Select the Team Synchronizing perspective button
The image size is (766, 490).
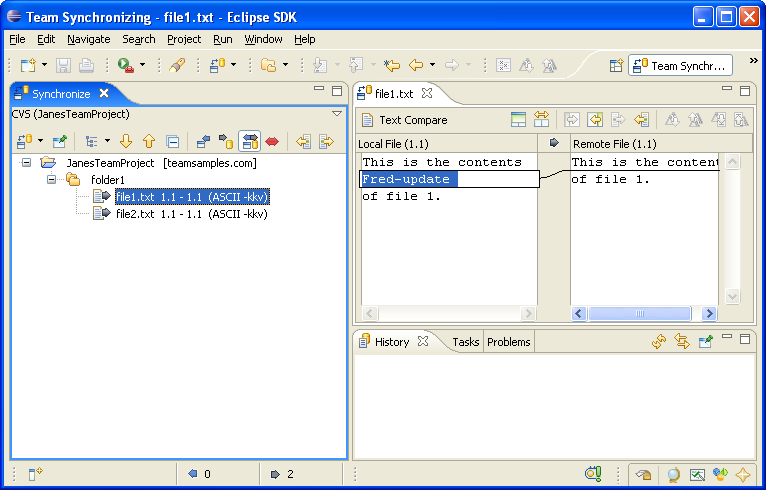click(681, 65)
